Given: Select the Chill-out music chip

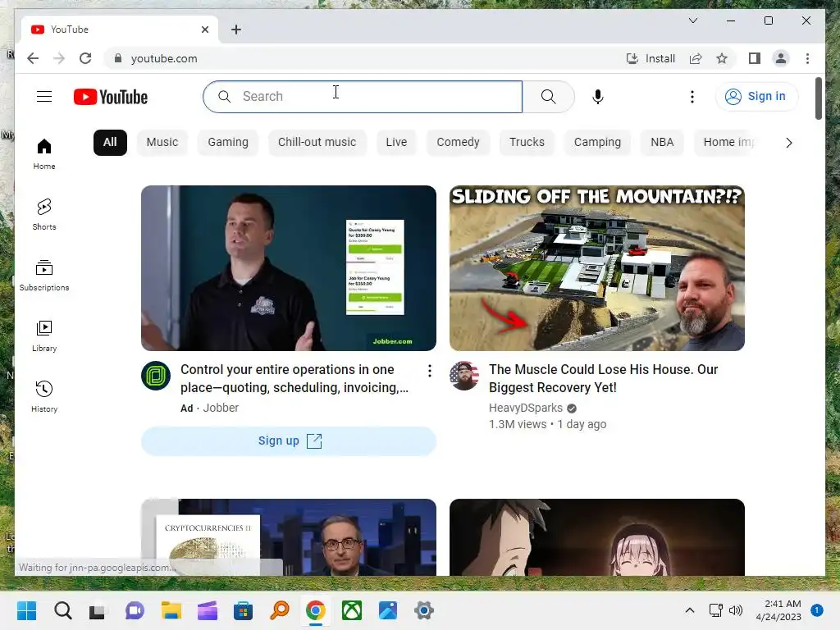Looking at the screenshot, I should (x=317, y=143).
